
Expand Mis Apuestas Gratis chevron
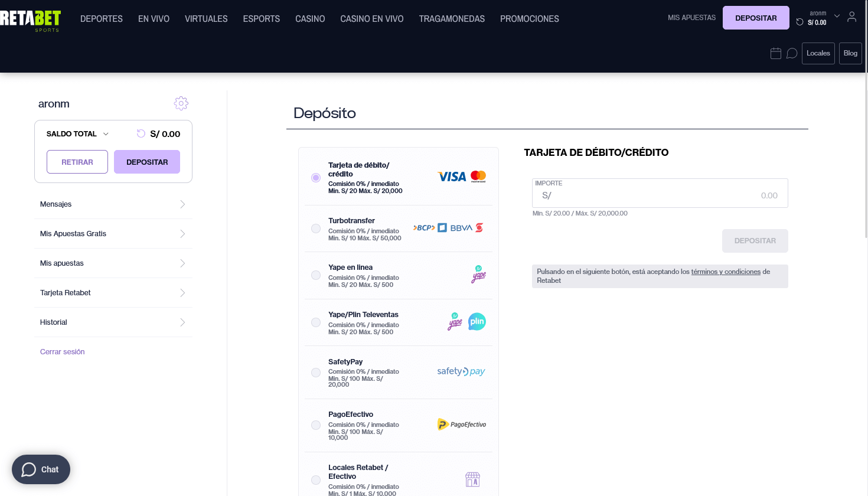182,234
